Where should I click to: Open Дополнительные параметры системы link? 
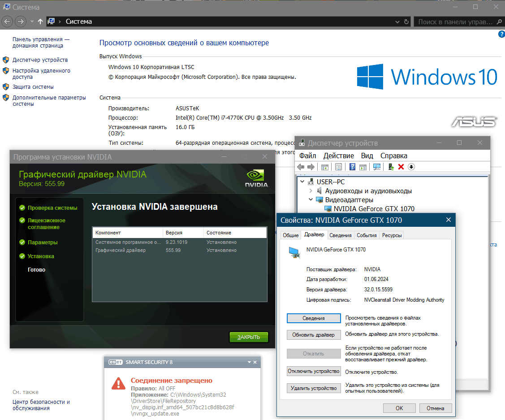(49, 100)
